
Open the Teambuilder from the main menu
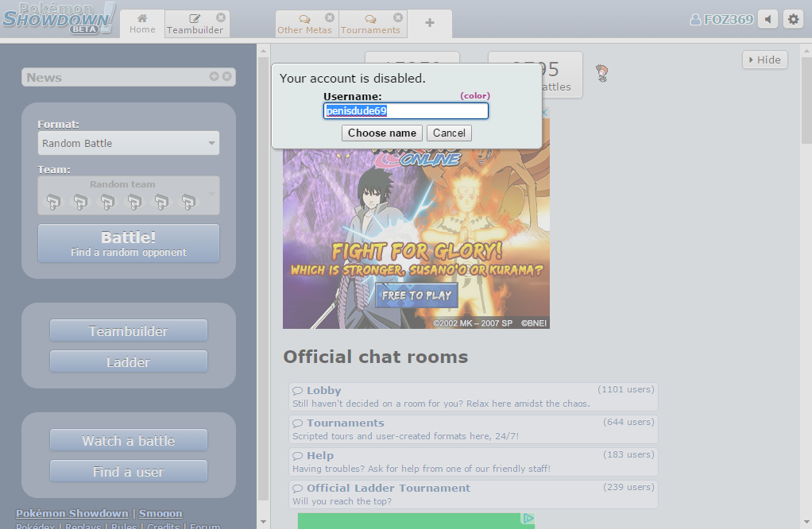pyautogui.click(x=129, y=330)
